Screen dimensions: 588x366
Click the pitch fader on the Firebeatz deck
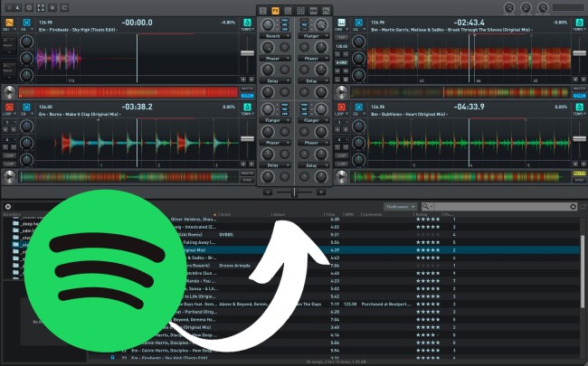click(247, 53)
